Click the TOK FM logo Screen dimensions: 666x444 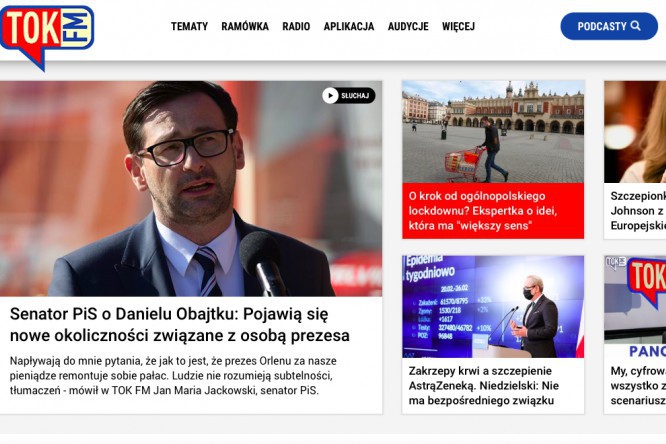click(47, 36)
